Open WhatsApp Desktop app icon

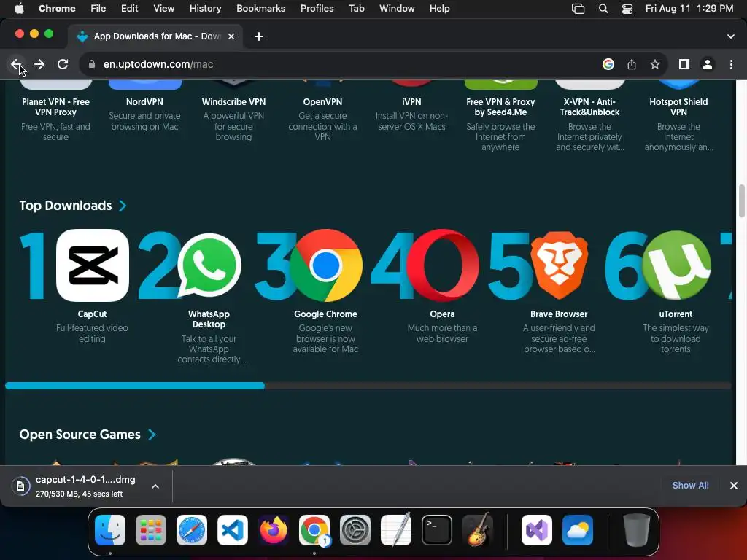[x=209, y=265]
